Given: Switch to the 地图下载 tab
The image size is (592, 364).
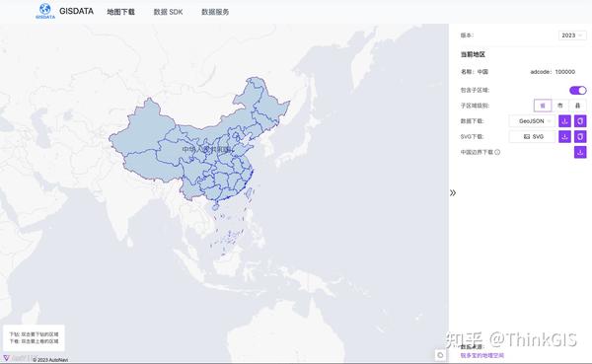Looking at the screenshot, I should click(x=120, y=12).
